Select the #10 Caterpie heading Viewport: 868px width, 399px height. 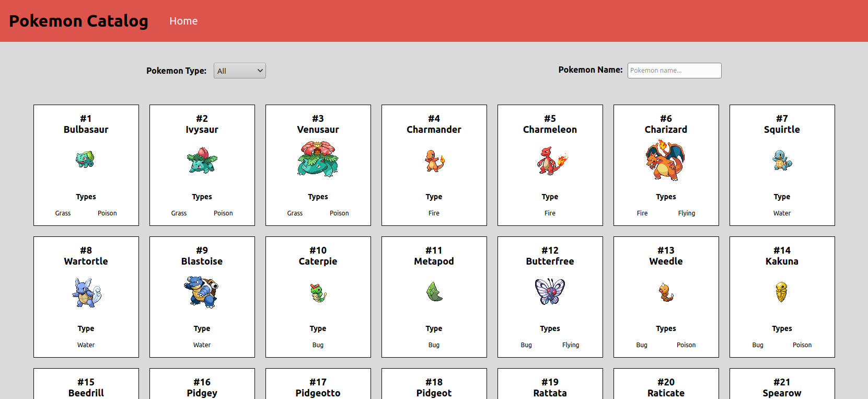318,256
